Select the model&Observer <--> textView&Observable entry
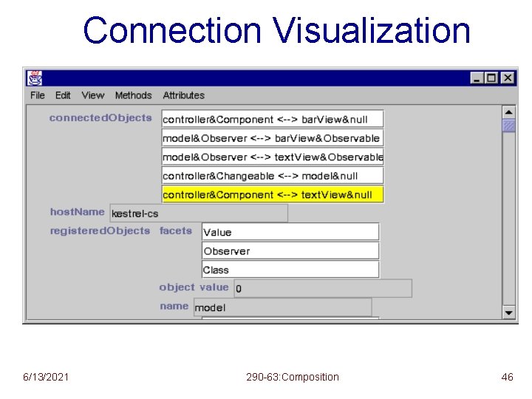Image resolution: width=532 pixels, height=399 pixels. pos(273,157)
